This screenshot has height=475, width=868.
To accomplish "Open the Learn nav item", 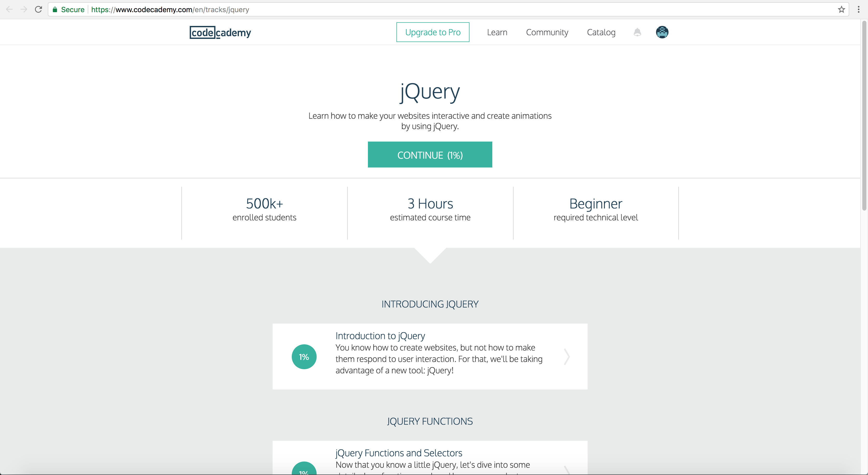I will click(497, 32).
